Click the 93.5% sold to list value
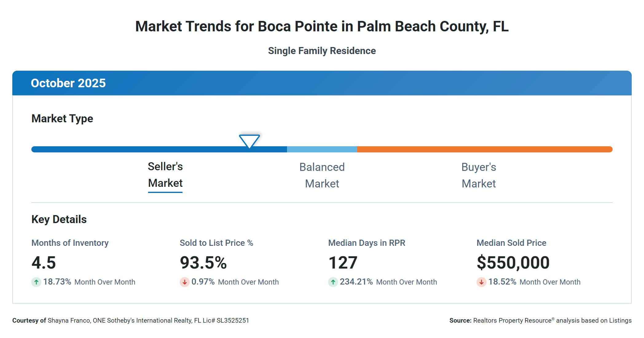 click(203, 263)
